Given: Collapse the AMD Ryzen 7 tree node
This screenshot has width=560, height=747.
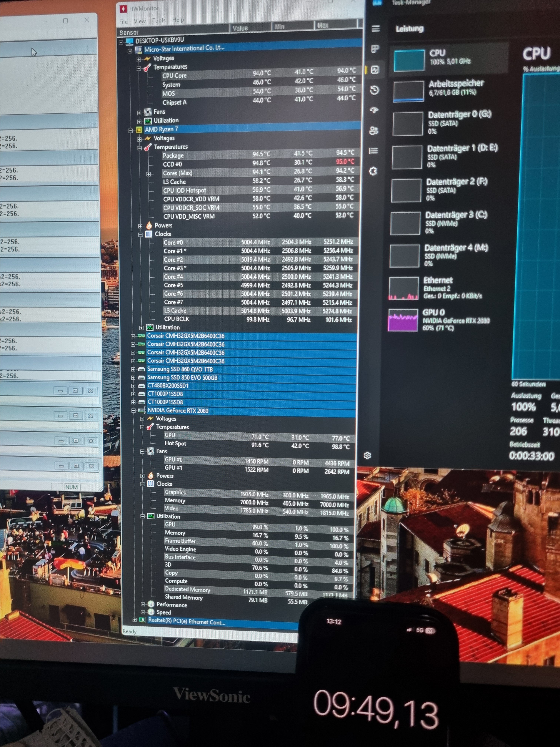Looking at the screenshot, I should (x=131, y=130).
